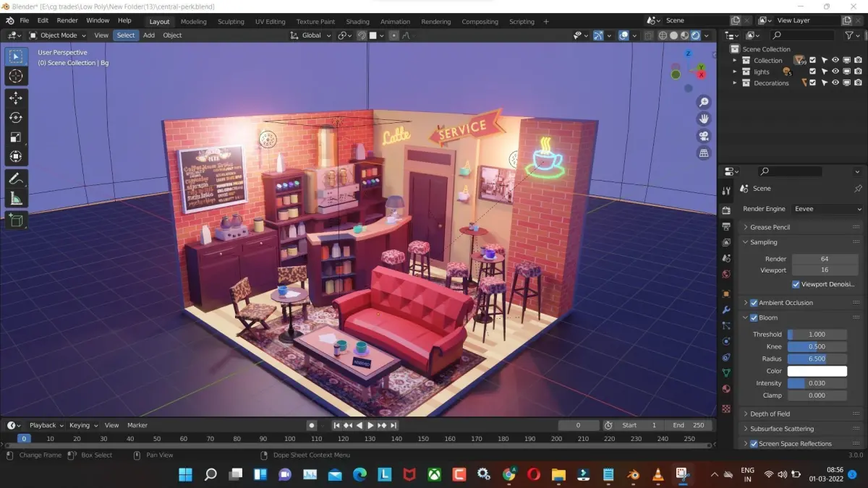
Task: Open the Material properties tab
Action: click(x=726, y=389)
